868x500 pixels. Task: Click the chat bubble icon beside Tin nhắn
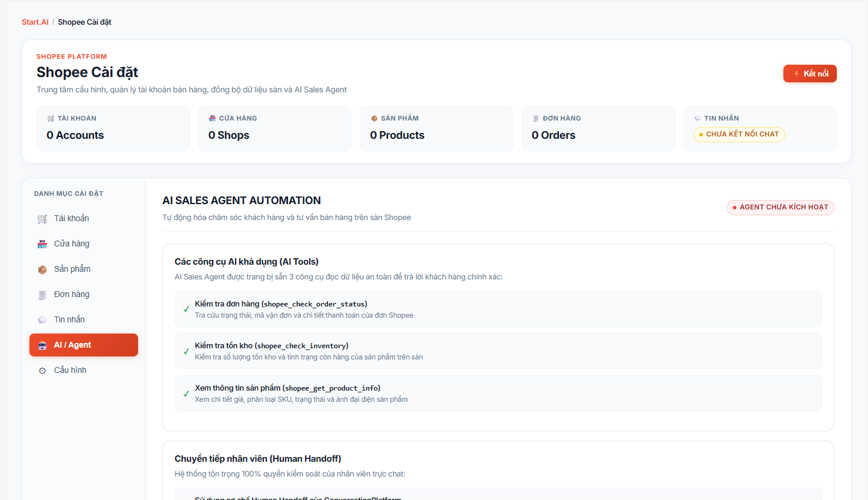point(42,320)
